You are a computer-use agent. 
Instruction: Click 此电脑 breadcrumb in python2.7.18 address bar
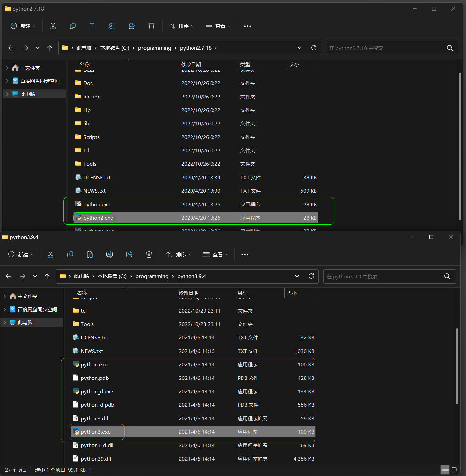tap(84, 48)
